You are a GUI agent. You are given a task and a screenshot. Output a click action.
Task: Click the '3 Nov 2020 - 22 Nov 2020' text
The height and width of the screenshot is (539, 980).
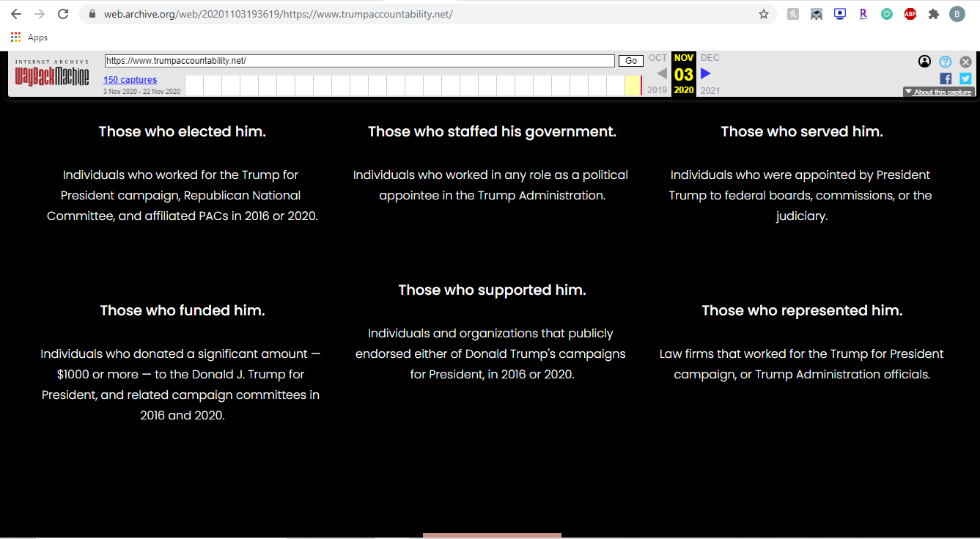141,92
